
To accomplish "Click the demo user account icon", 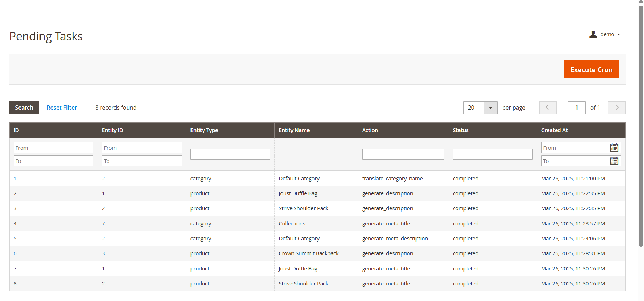I will pyautogui.click(x=593, y=34).
